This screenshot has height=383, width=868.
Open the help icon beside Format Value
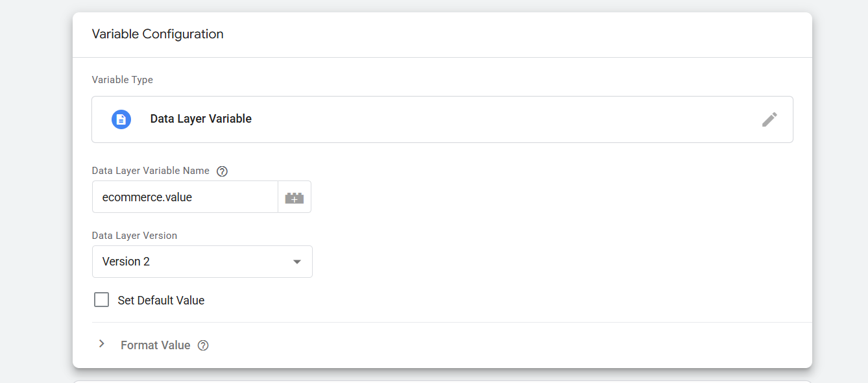[203, 345]
